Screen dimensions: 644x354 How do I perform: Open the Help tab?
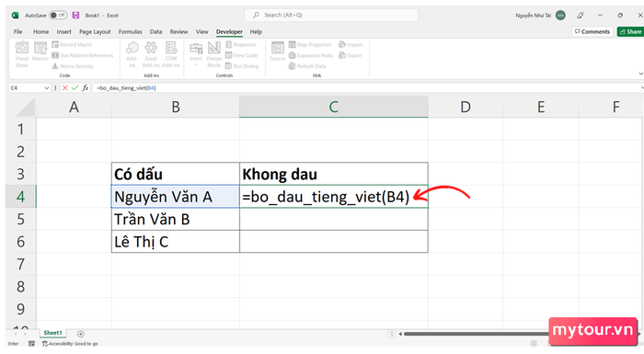pyautogui.click(x=256, y=31)
